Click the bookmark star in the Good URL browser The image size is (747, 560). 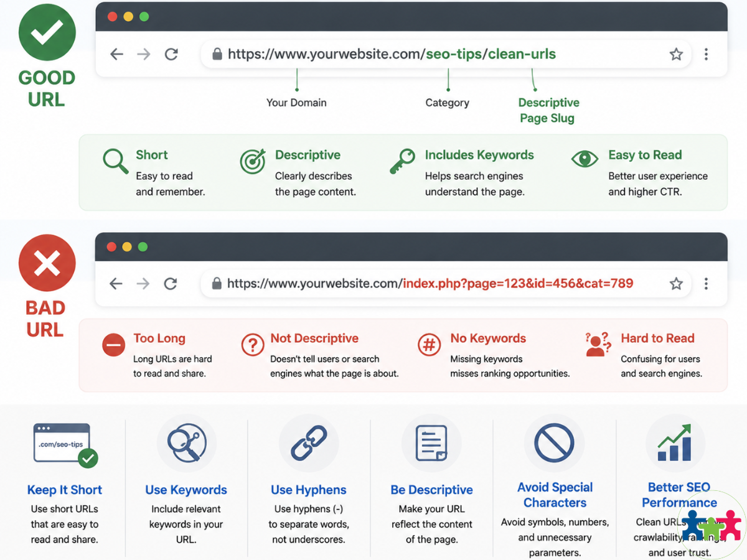[x=676, y=54]
